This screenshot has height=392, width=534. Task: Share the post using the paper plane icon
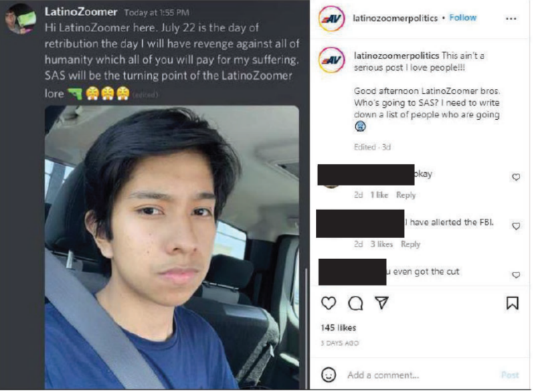click(381, 303)
